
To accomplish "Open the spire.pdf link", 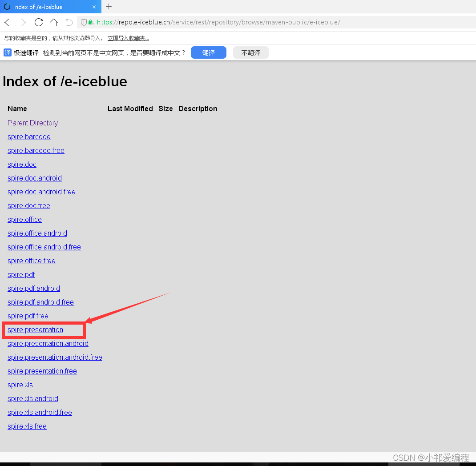I will tap(21, 274).
